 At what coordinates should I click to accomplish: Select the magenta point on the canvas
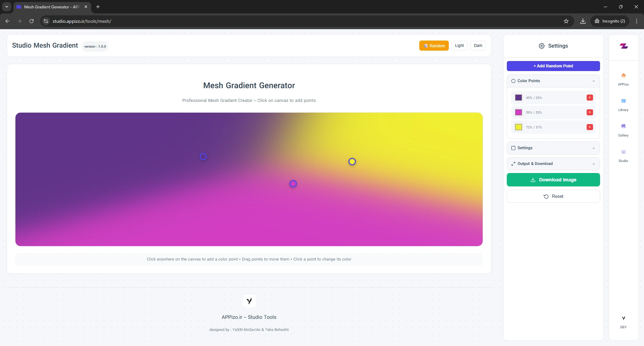tap(293, 184)
